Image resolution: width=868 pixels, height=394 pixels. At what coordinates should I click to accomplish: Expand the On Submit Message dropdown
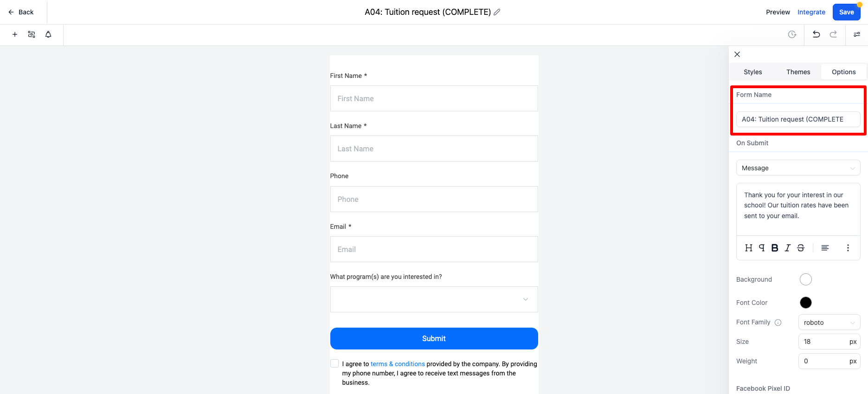[x=798, y=168]
